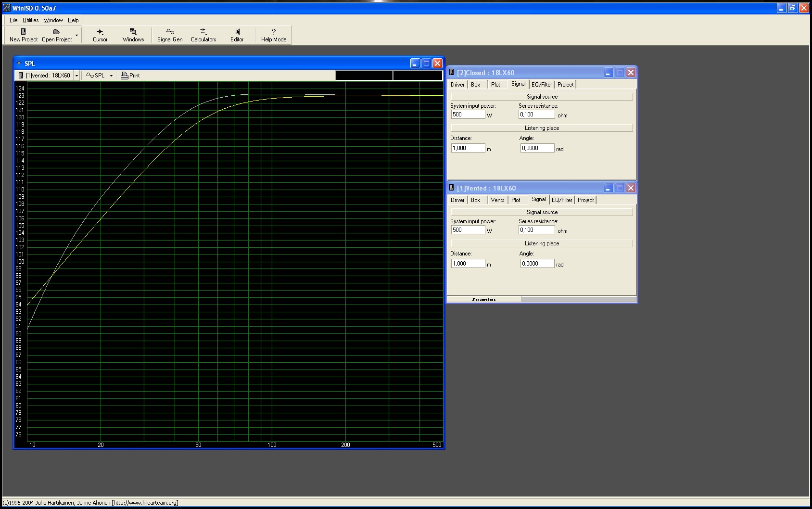
Task: Click Series resistance field in Closed project
Action: [537, 115]
